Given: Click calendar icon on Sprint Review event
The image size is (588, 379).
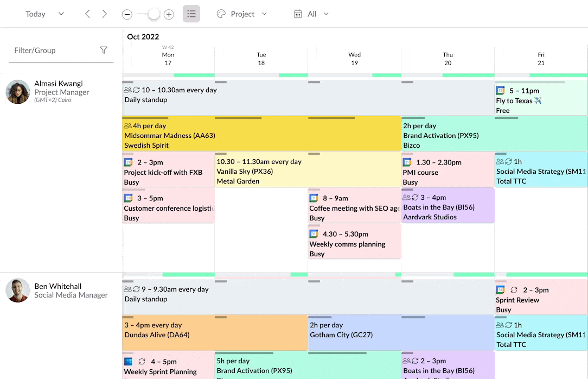Looking at the screenshot, I should pyautogui.click(x=500, y=290).
